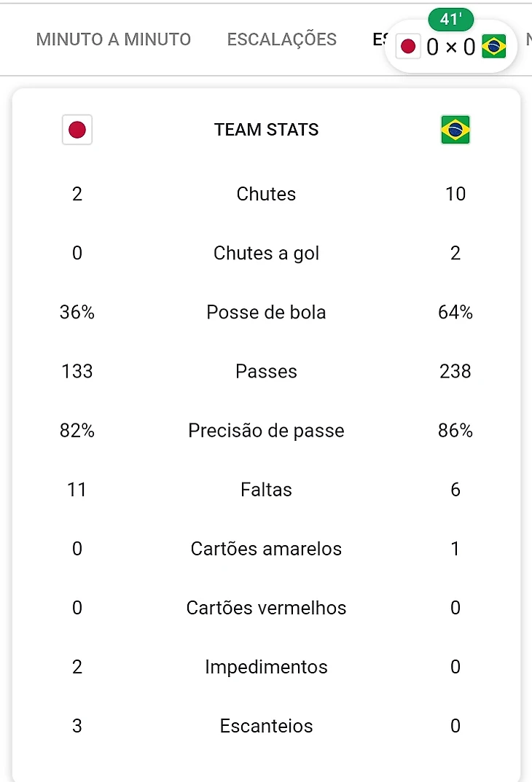The image size is (532, 782).
Task: Click Brazil's 64% possession value
Action: (455, 313)
